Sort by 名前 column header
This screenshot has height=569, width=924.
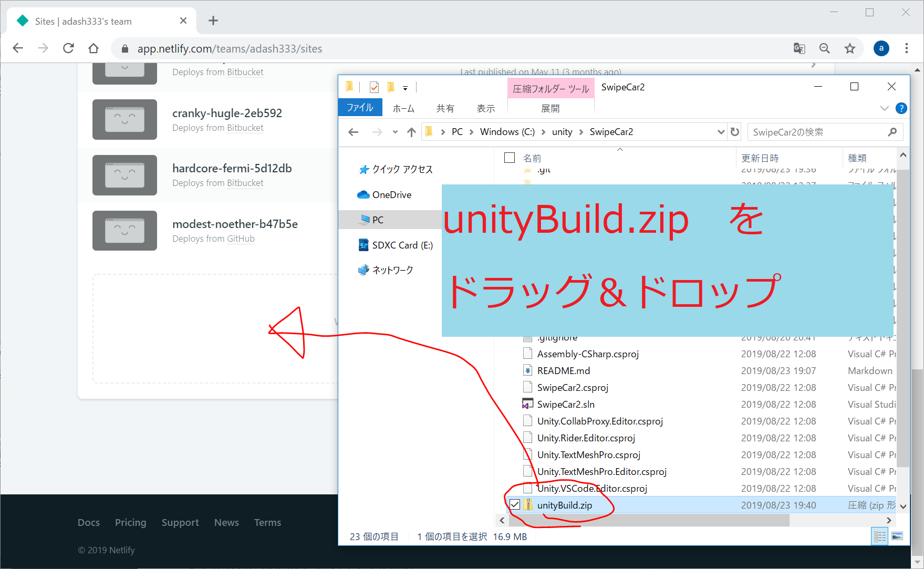tap(532, 158)
